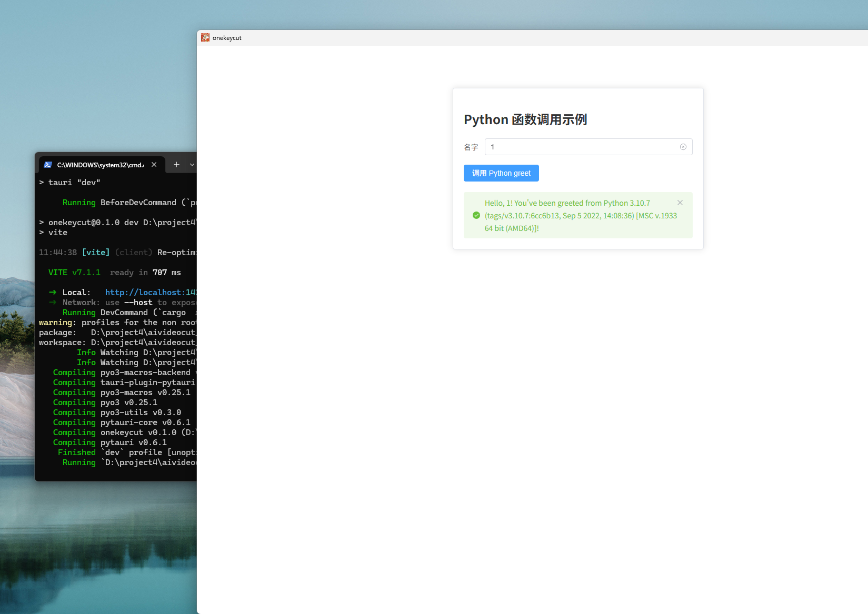Click the Hello greeting message text
The image size is (868, 614).
point(580,215)
